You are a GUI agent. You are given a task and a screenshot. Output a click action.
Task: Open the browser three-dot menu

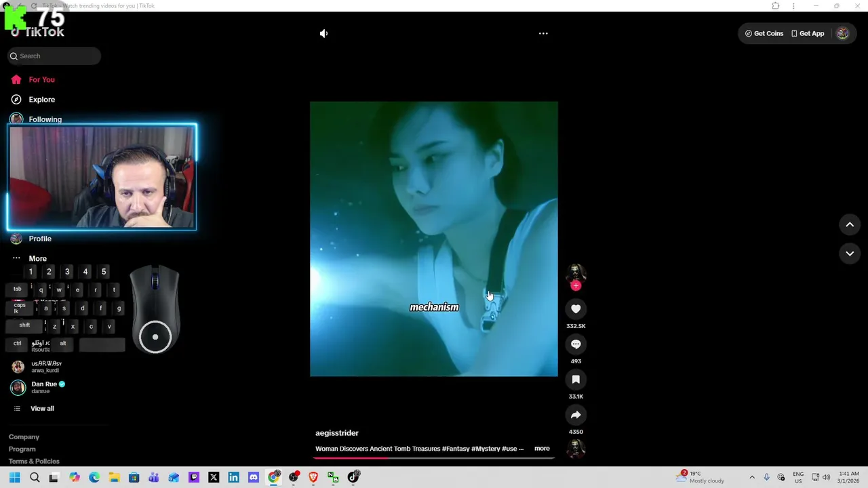click(793, 6)
